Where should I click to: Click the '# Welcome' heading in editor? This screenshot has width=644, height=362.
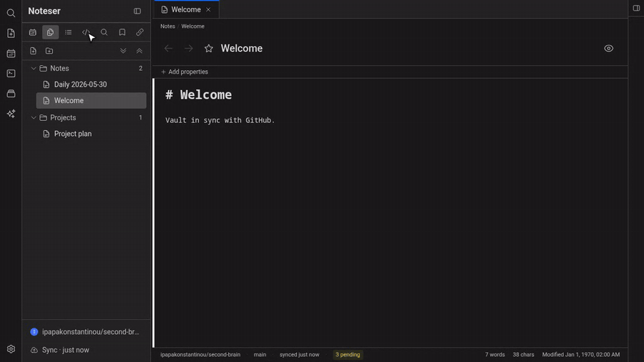point(198,95)
